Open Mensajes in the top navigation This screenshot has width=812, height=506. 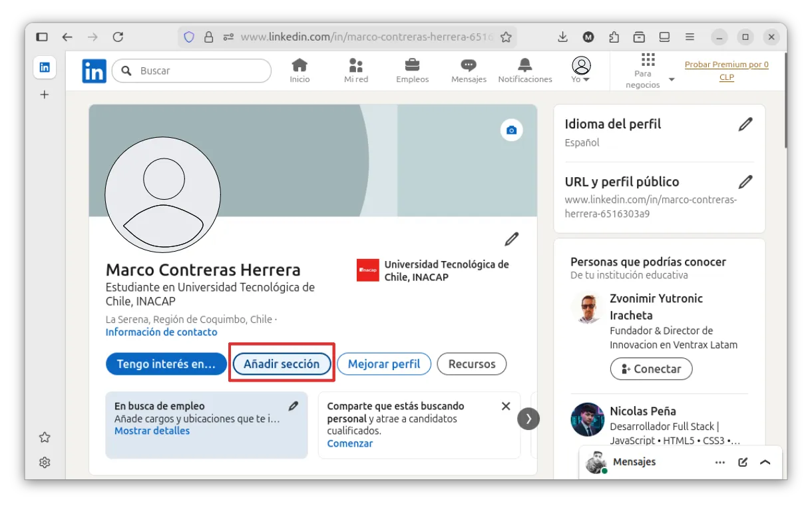(x=469, y=71)
